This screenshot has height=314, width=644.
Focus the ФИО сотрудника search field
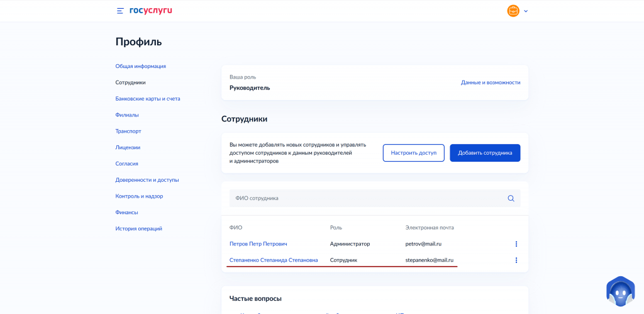(x=375, y=198)
